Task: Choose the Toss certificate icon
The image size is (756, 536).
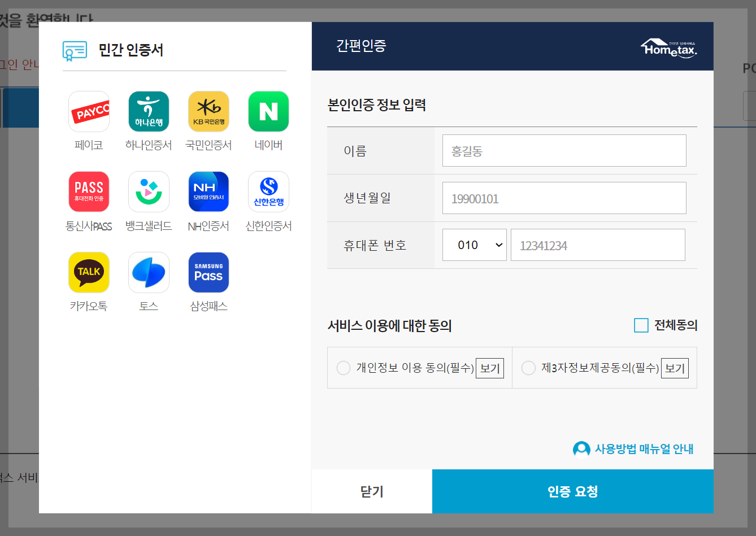Action: 149,272
